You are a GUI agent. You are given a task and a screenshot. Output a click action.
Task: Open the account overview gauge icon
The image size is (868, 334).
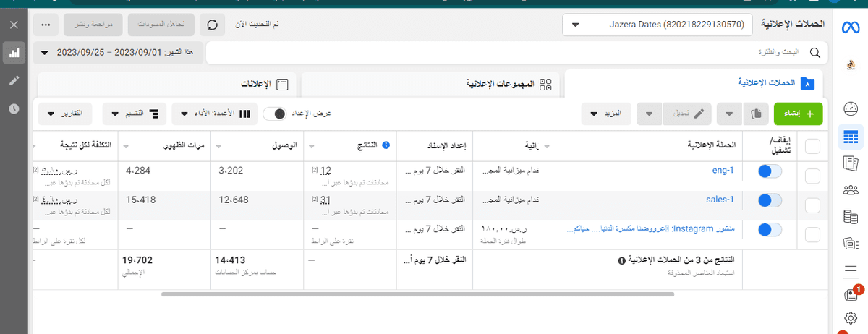[850, 109]
